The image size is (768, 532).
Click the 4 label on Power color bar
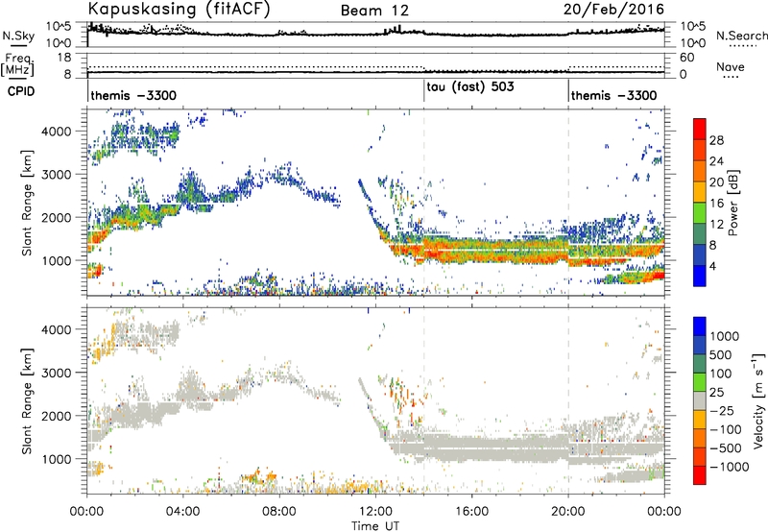tap(712, 267)
